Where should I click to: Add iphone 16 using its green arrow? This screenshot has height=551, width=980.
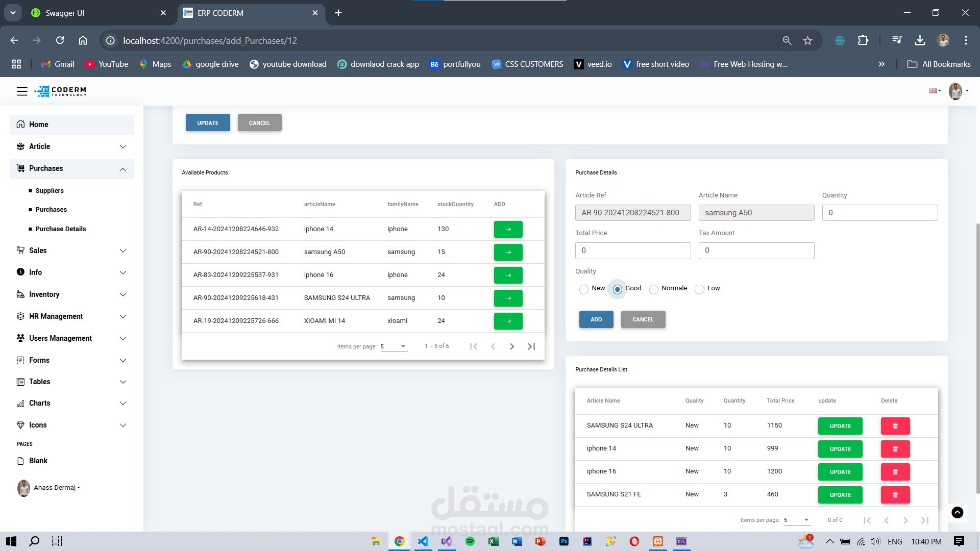pos(508,275)
